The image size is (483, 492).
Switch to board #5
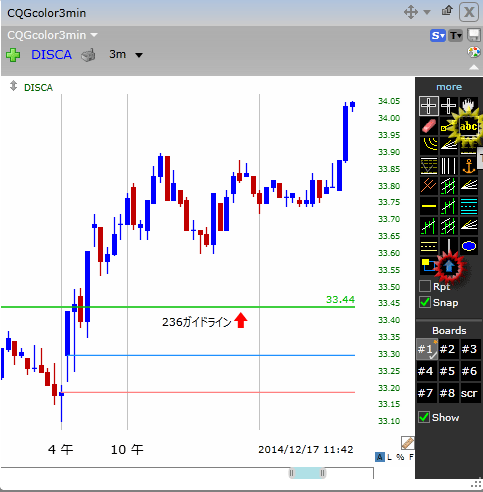click(447, 371)
